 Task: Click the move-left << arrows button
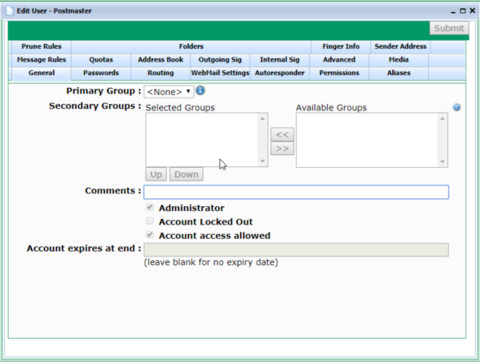click(x=282, y=135)
